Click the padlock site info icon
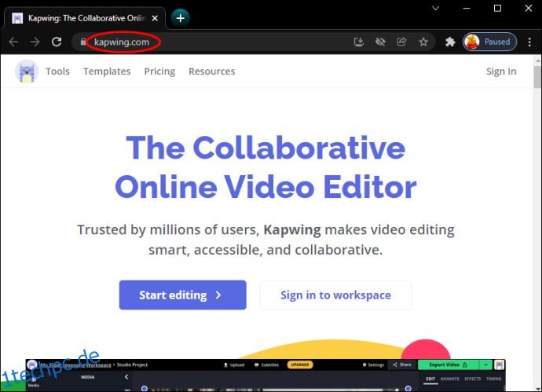Image resolution: width=542 pixels, height=392 pixels. click(x=83, y=42)
